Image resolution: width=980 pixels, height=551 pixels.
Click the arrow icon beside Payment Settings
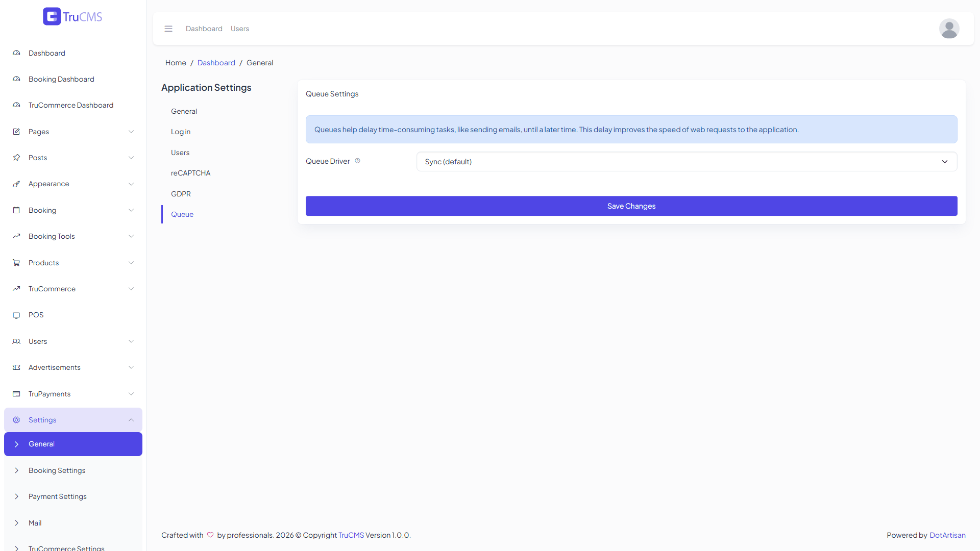pyautogui.click(x=16, y=496)
